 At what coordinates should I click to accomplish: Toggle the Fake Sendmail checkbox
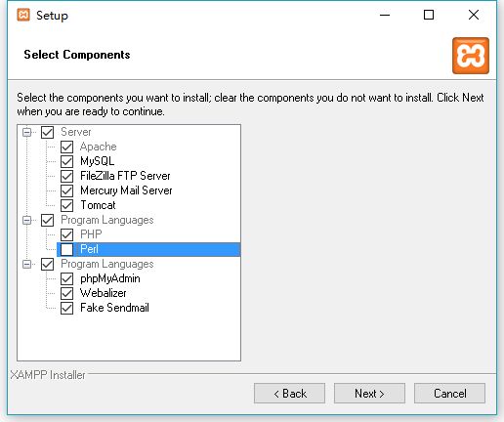coord(66,308)
